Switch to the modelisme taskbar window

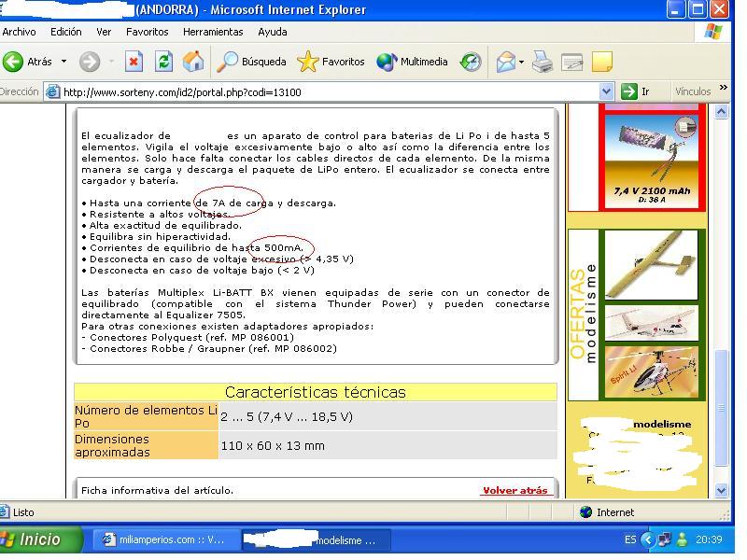click(x=316, y=540)
